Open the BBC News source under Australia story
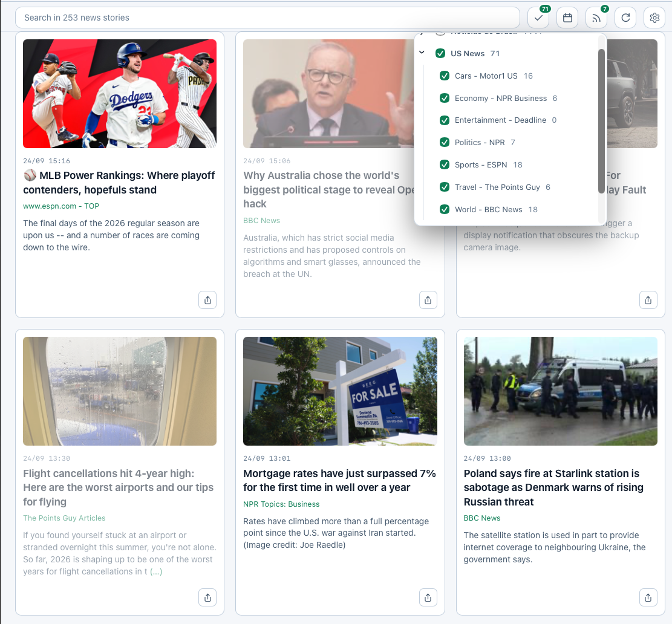This screenshot has width=672, height=624. coord(261,221)
